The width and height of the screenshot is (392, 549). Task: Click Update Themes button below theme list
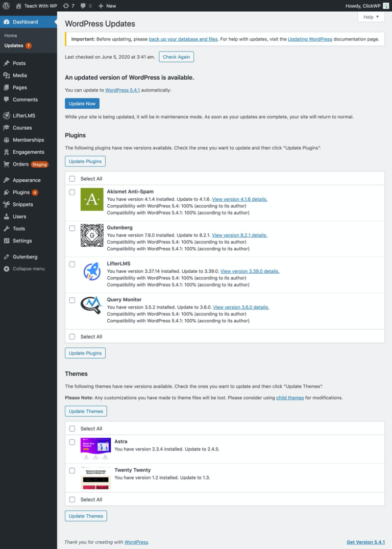[x=86, y=516]
